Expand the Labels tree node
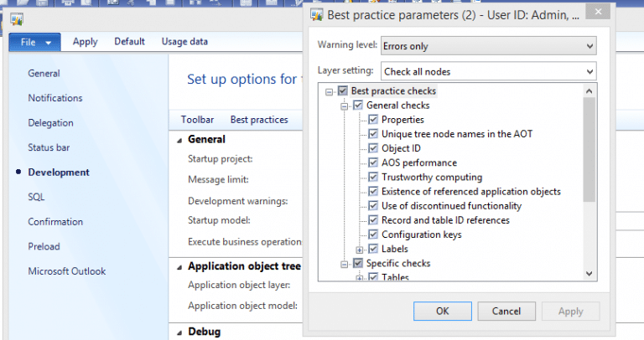 359,249
